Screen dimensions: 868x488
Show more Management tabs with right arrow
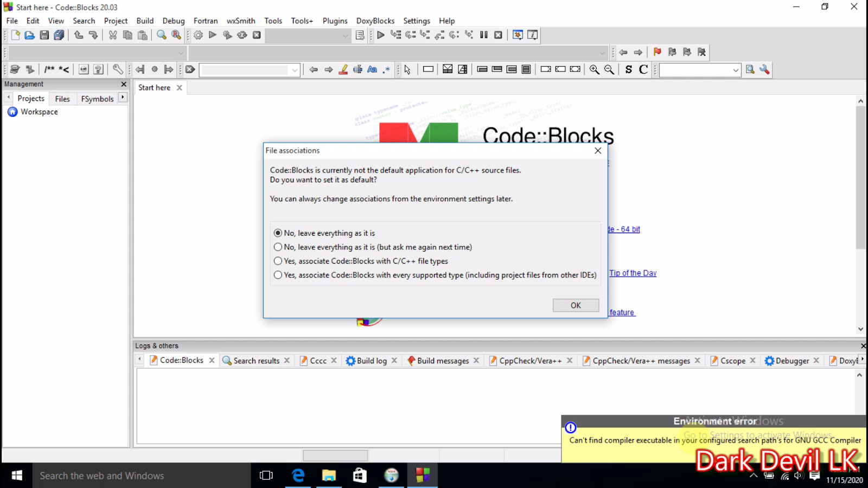123,98
